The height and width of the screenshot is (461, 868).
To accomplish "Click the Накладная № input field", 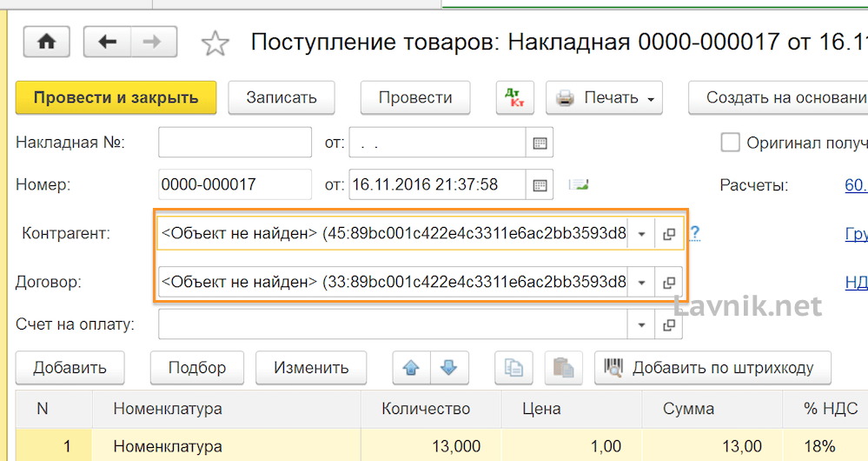I will pos(235,143).
